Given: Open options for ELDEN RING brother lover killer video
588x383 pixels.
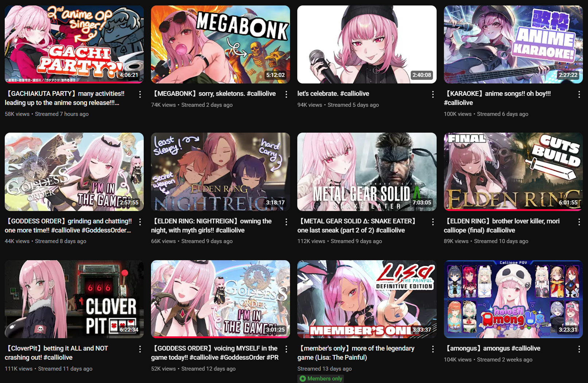Looking at the screenshot, I should 579,222.
